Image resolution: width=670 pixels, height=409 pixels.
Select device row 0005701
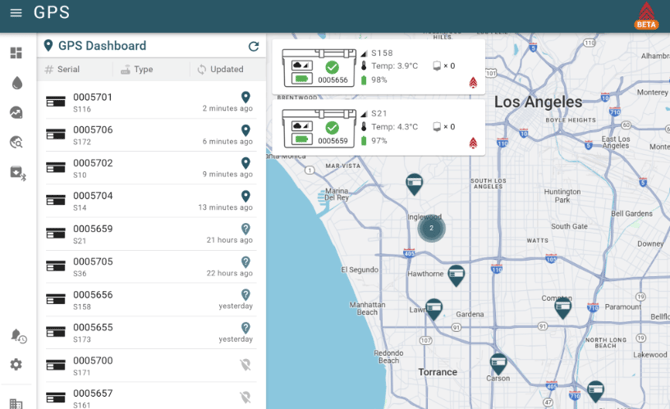(151, 102)
